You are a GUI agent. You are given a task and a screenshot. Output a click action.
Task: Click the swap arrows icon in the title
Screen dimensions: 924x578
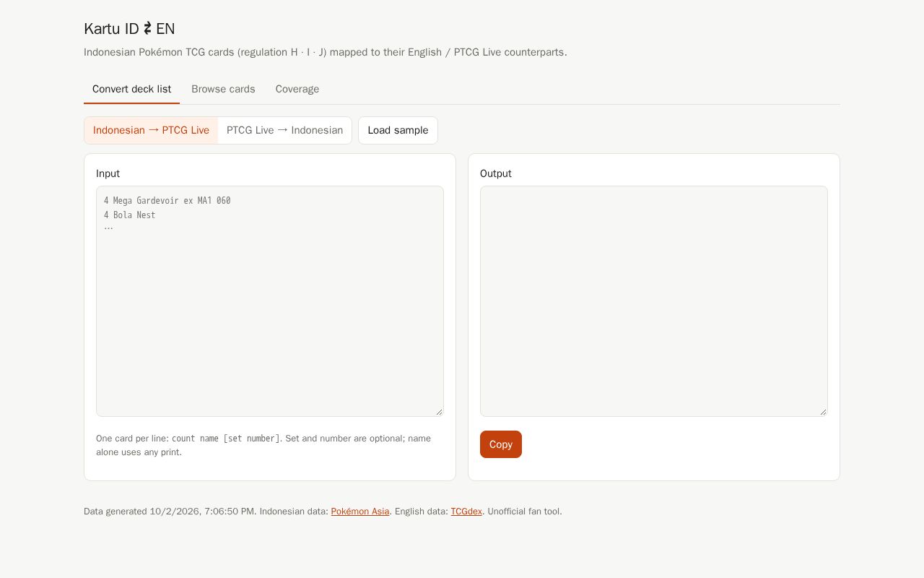(147, 29)
